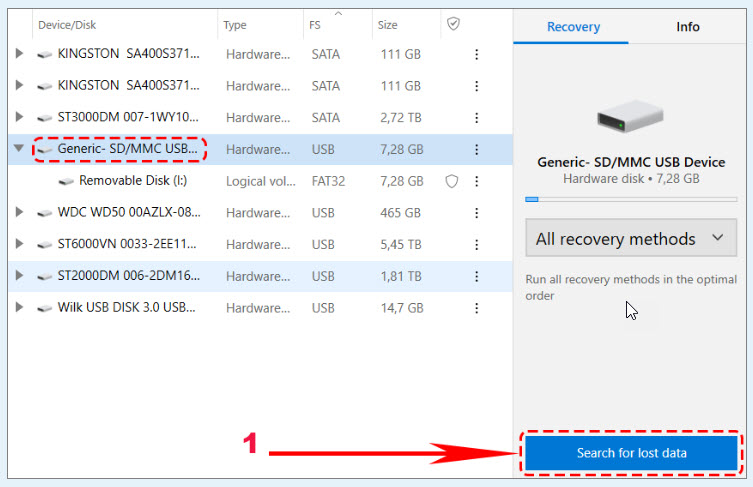Select the ST2000DM 1,81 TB disk row
753x487 pixels.
[x=130, y=276]
